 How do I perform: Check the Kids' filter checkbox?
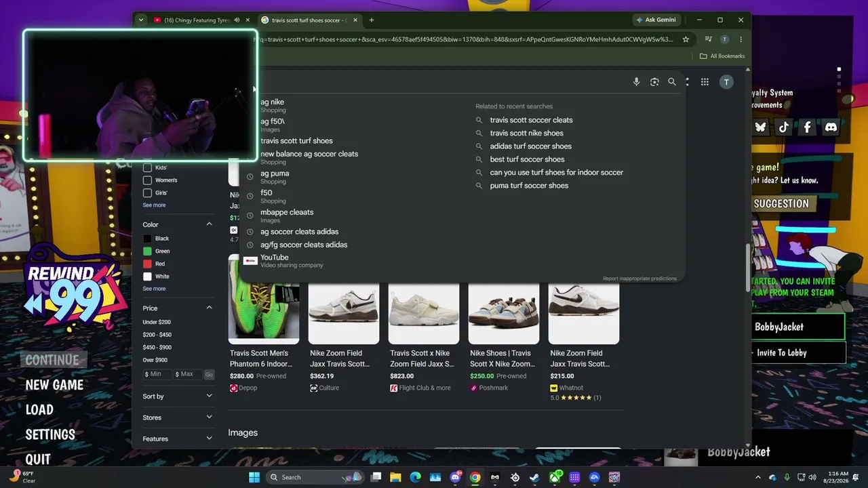[x=147, y=167]
